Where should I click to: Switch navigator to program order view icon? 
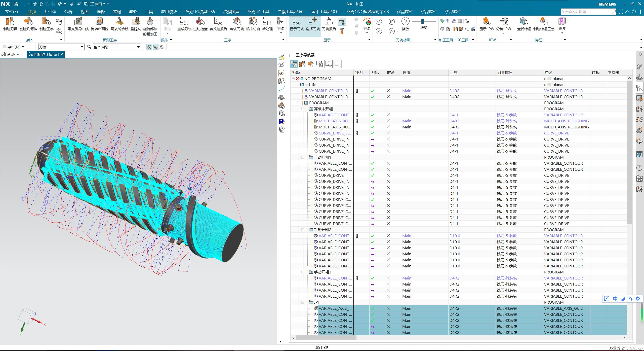tap(294, 64)
